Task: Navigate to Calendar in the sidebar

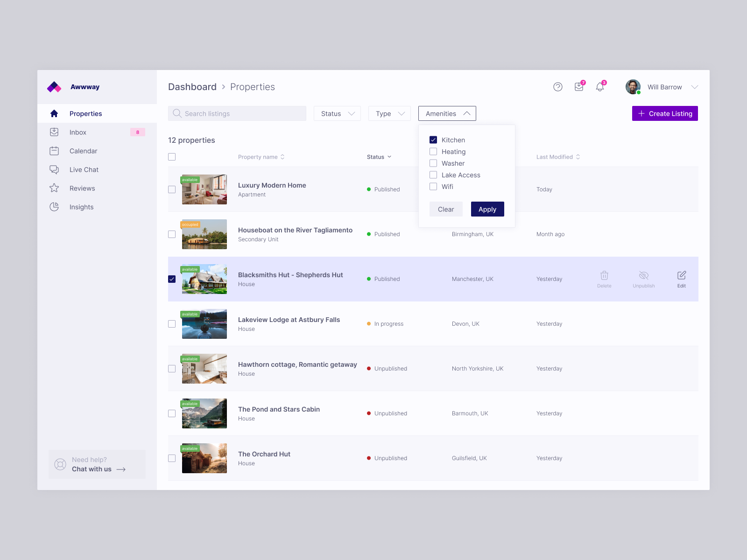Action: coord(83,151)
